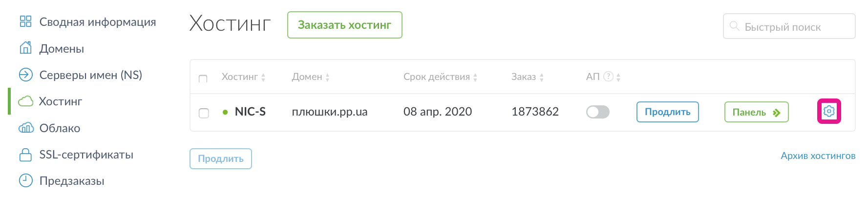Click the Cloud chart icon in sidebar
Viewport: 868px width, 197px height.
click(x=25, y=128)
